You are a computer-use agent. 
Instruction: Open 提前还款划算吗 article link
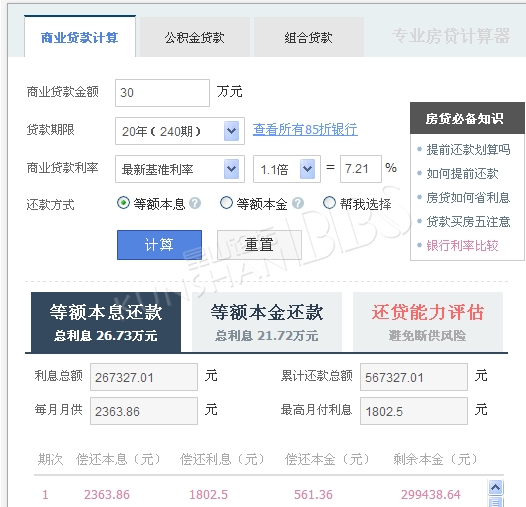tap(468, 149)
